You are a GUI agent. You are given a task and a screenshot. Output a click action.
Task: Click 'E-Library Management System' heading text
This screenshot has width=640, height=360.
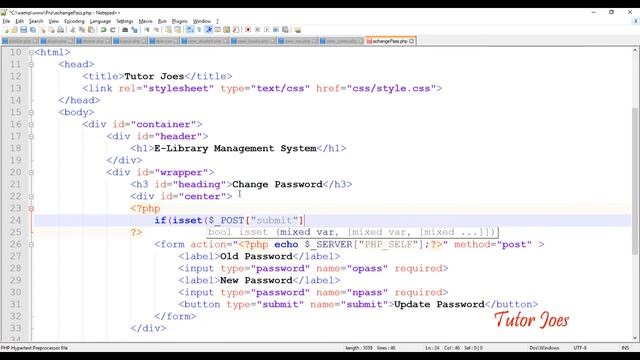(x=235, y=148)
